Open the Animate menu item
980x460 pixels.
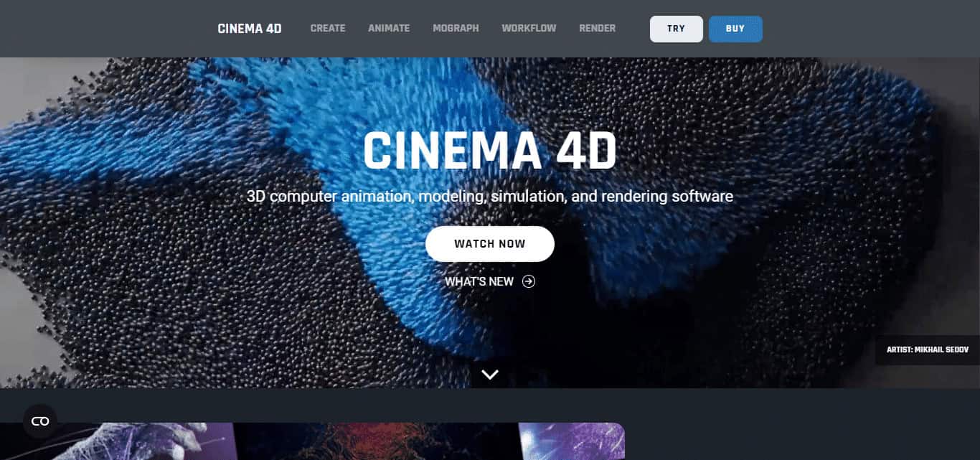click(389, 29)
